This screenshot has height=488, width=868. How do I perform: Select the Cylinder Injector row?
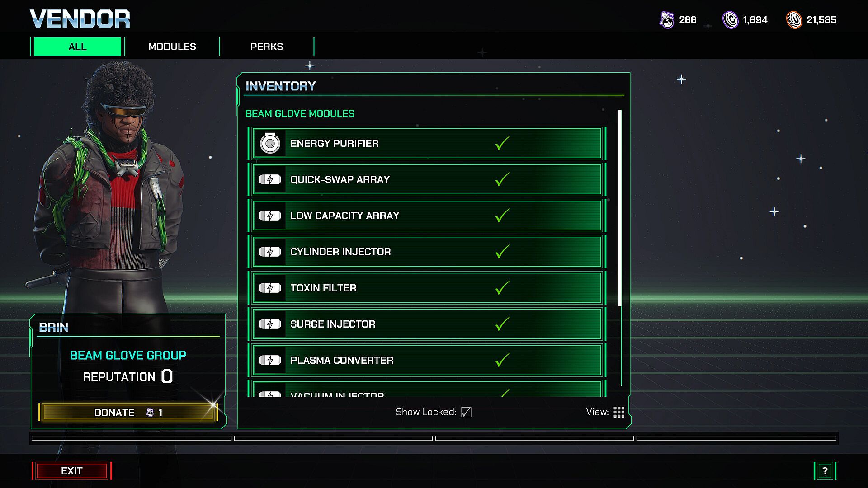point(427,252)
